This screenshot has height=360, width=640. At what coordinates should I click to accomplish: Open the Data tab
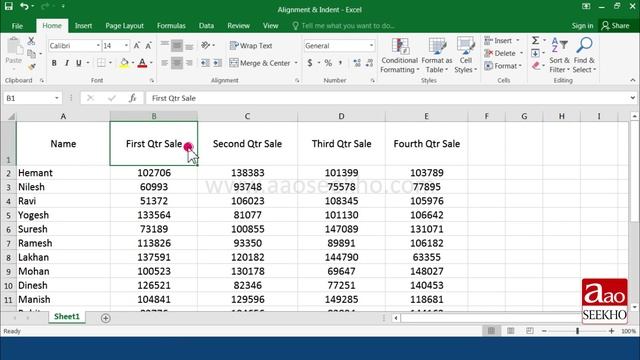(207, 26)
